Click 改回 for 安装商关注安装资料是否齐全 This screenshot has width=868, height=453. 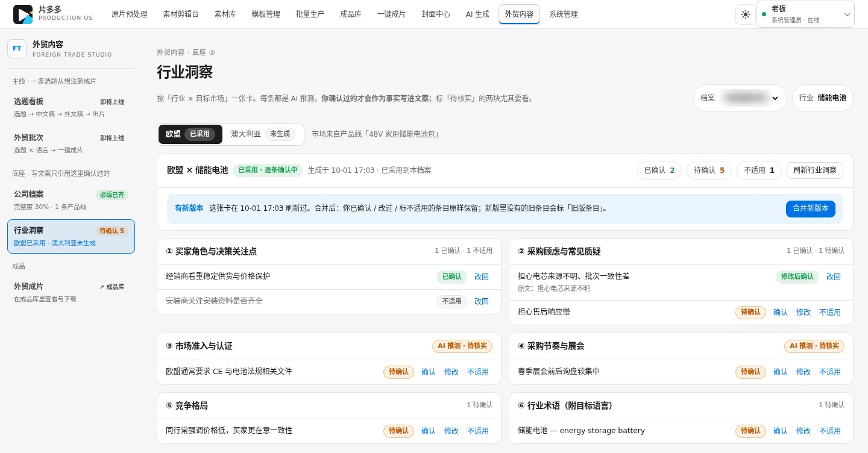[x=482, y=302]
